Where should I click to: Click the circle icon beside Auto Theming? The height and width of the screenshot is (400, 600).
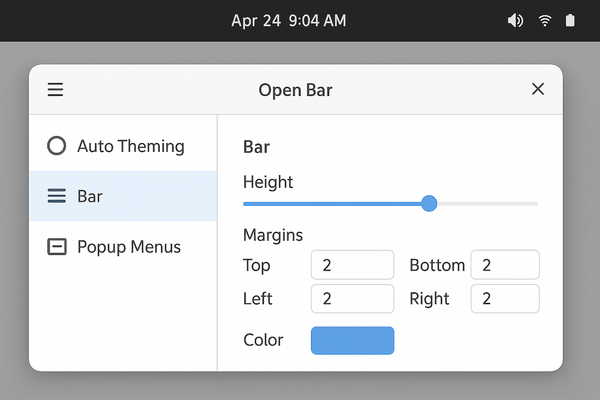[x=57, y=146]
